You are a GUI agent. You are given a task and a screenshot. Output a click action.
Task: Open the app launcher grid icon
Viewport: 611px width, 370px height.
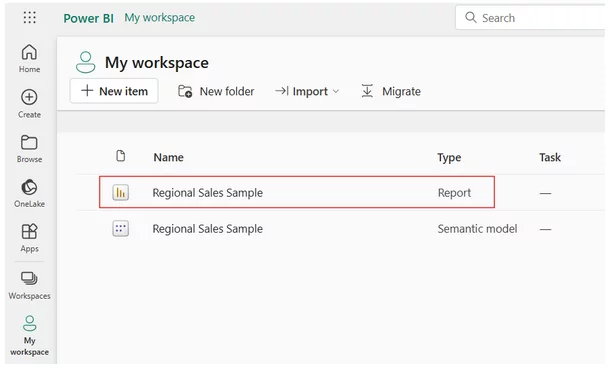point(30,18)
